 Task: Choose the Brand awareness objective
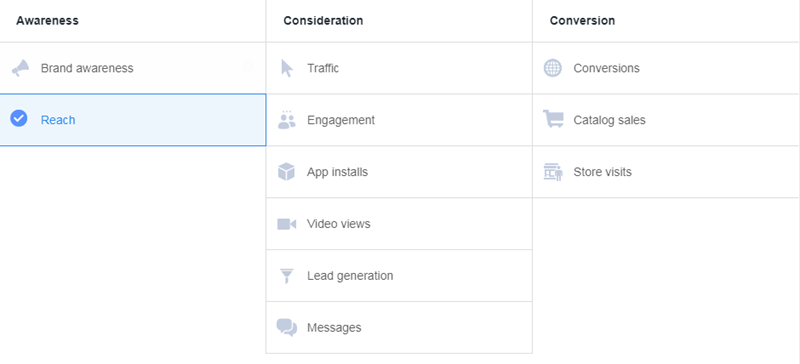(133, 68)
